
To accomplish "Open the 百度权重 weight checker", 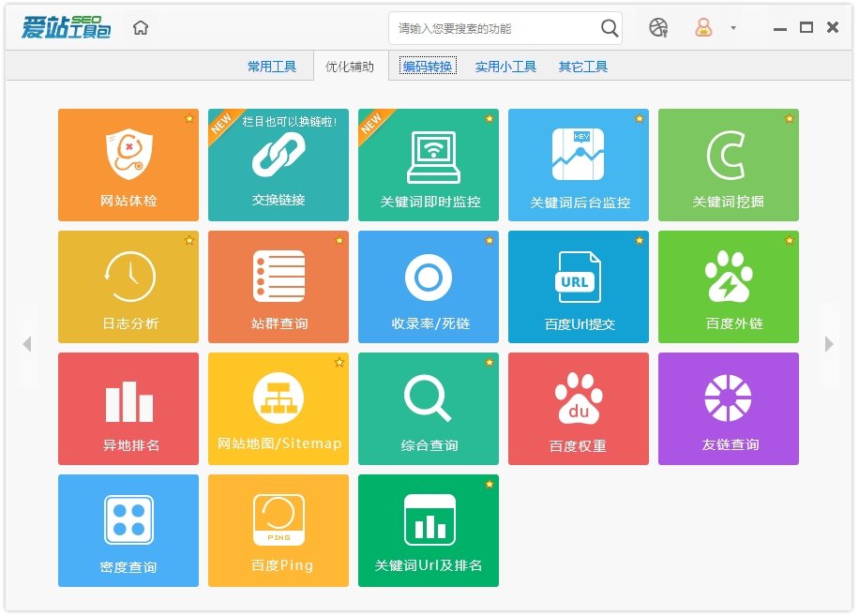I will point(578,409).
